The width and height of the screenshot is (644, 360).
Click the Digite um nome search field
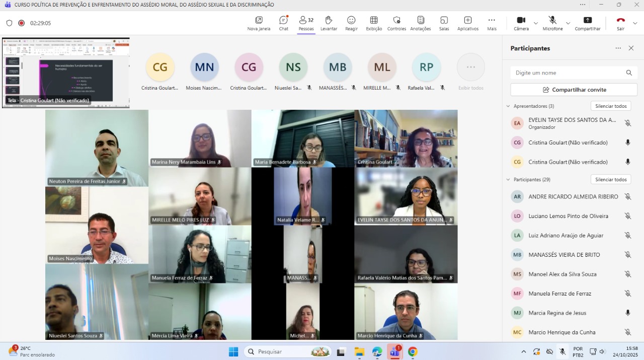568,73
